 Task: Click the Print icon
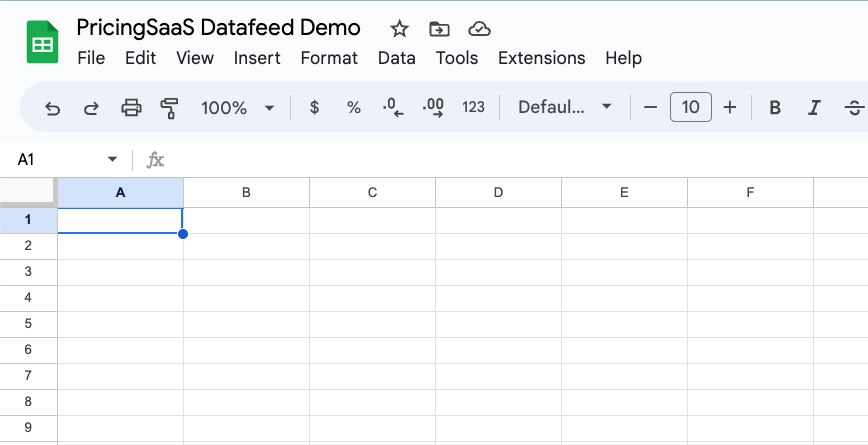click(131, 107)
